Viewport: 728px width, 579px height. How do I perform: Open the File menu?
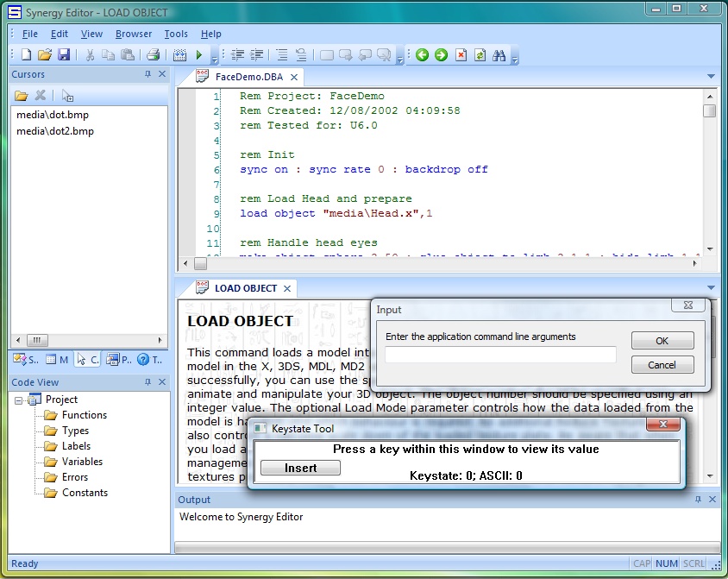pos(30,34)
